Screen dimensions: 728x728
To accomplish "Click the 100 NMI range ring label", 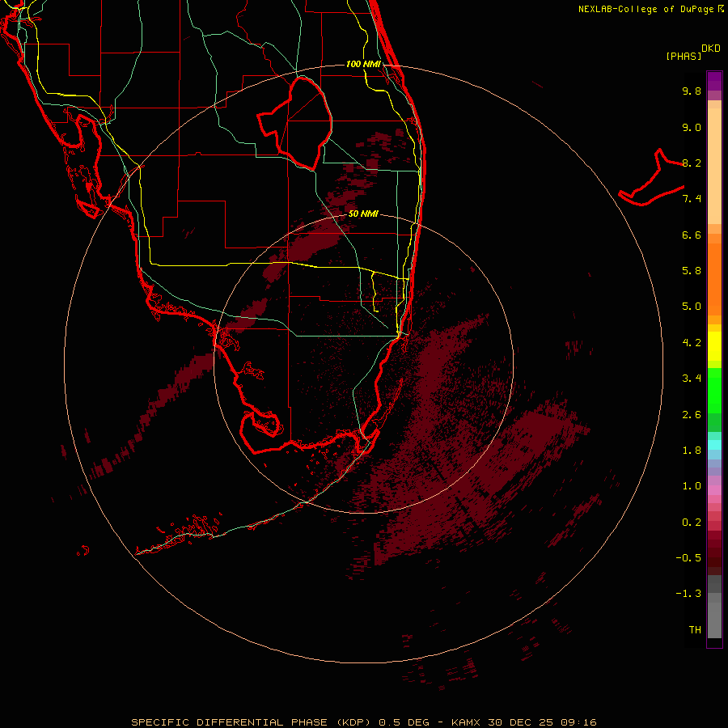I will pos(363,64).
